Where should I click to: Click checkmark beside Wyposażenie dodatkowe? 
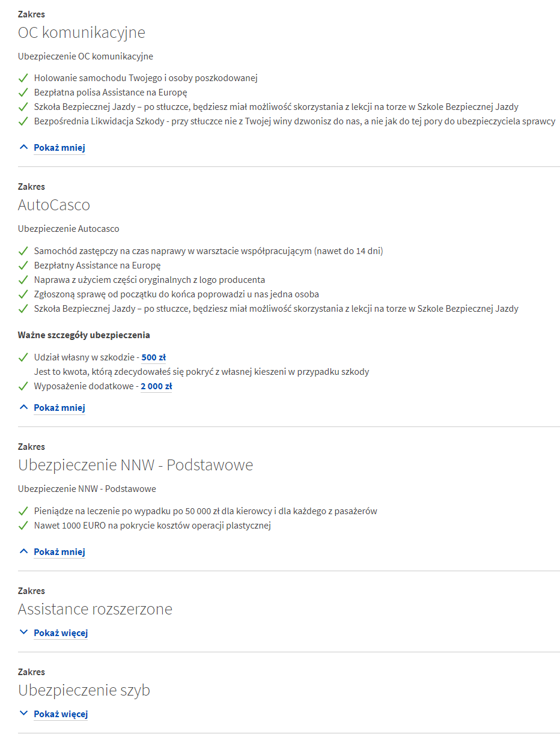(23, 386)
